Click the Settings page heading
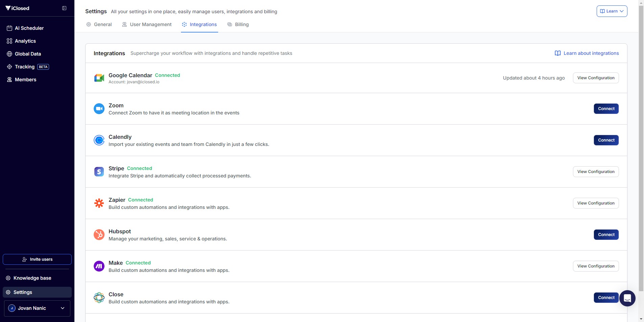The image size is (644, 322). (96, 11)
